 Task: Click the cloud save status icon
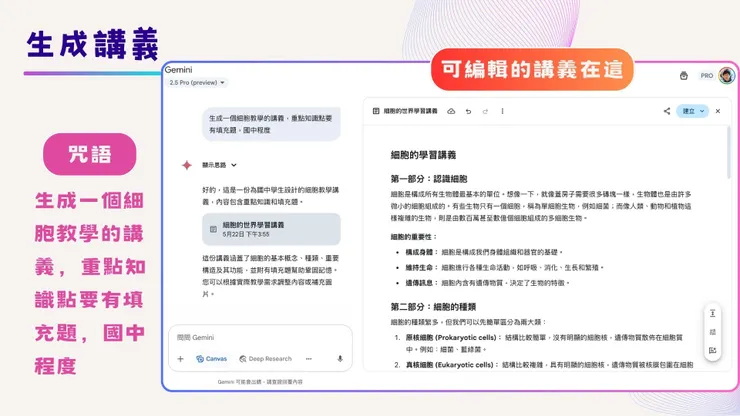(451, 111)
